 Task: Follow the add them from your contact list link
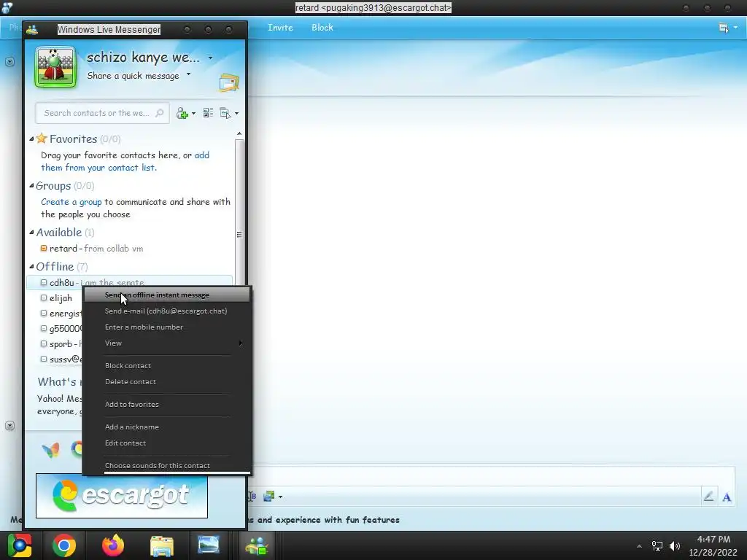coord(125,161)
